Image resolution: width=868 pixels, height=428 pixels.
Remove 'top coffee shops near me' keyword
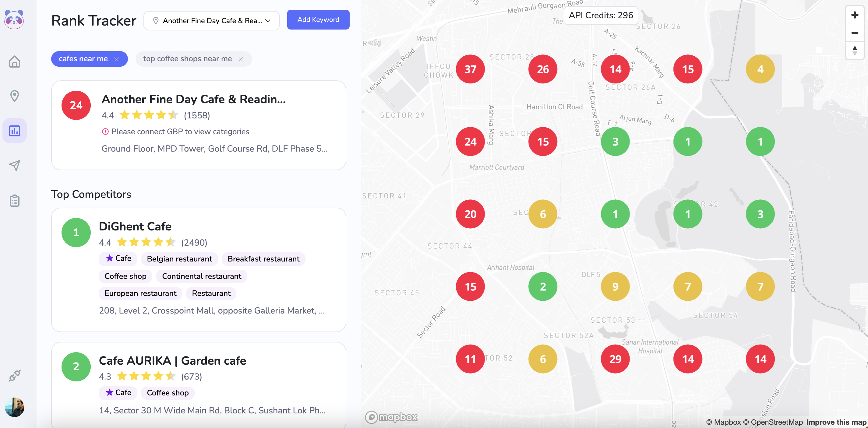click(241, 59)
